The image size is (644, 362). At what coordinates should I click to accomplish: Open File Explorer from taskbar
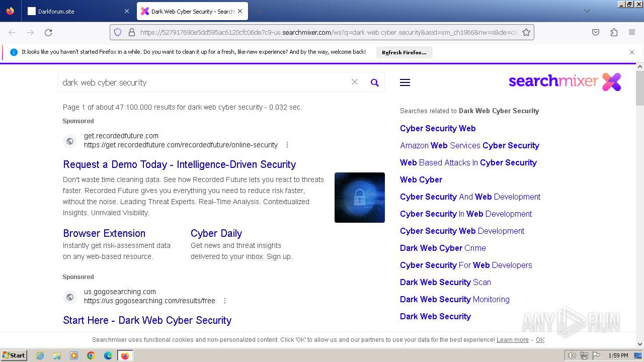(57, 355)
